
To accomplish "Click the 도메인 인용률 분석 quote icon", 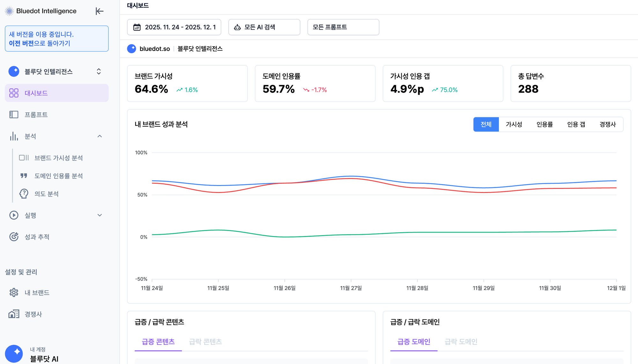I will coord(24,176).
